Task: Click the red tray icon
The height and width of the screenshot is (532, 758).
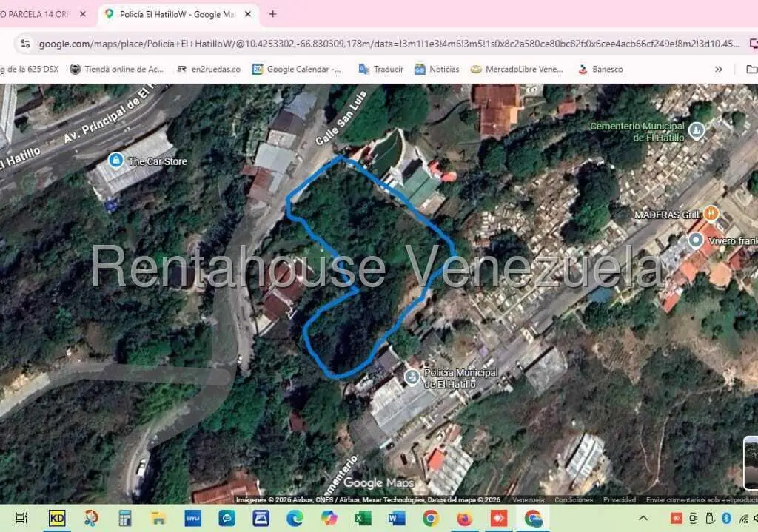Action: [x=676, y=519]
